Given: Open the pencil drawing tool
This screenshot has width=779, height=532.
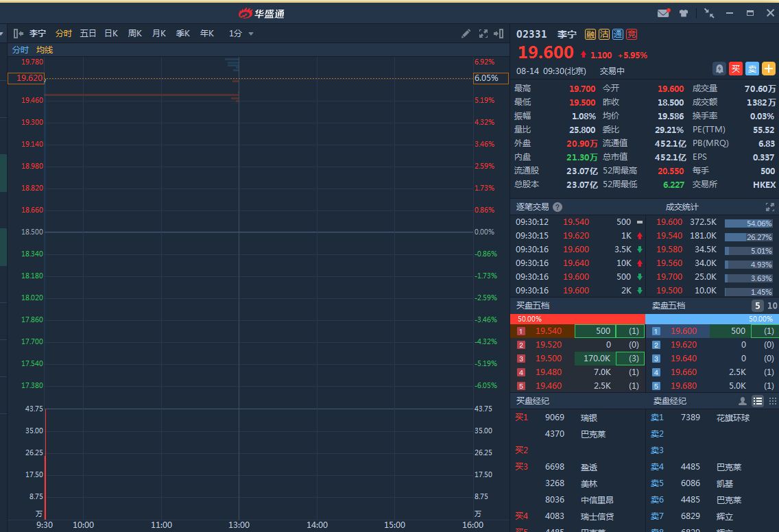Looking at the screenshot, I should point(466,34).
